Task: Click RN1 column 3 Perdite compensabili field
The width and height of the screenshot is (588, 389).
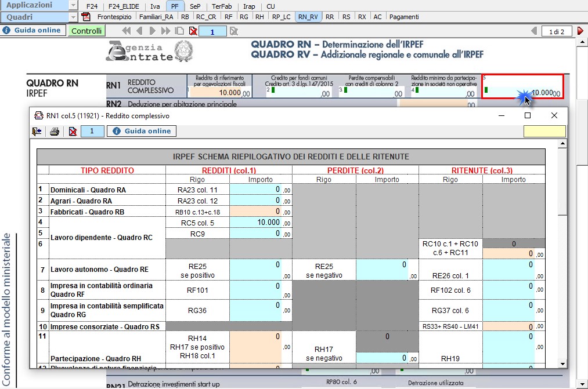Action: [x=370, y=93]
